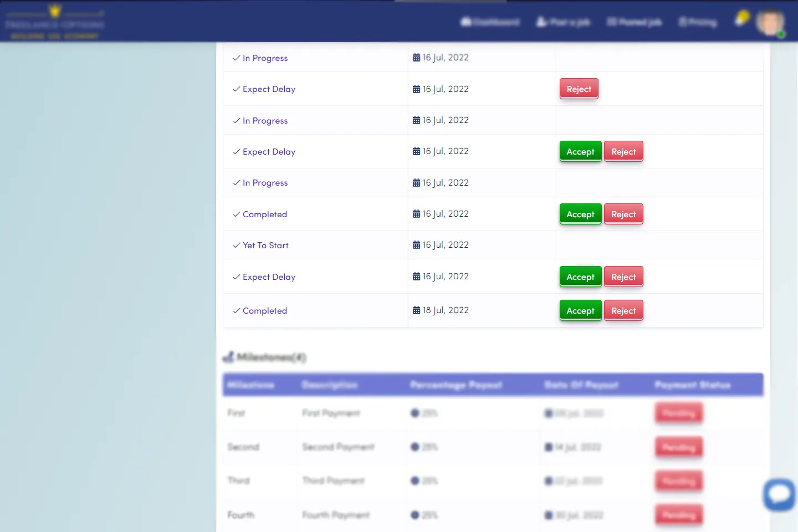Viewport: 798px width, 532px height.
Task: Click calendar icon beside 18 Jul, 2022
Action: tap(416, 310)
